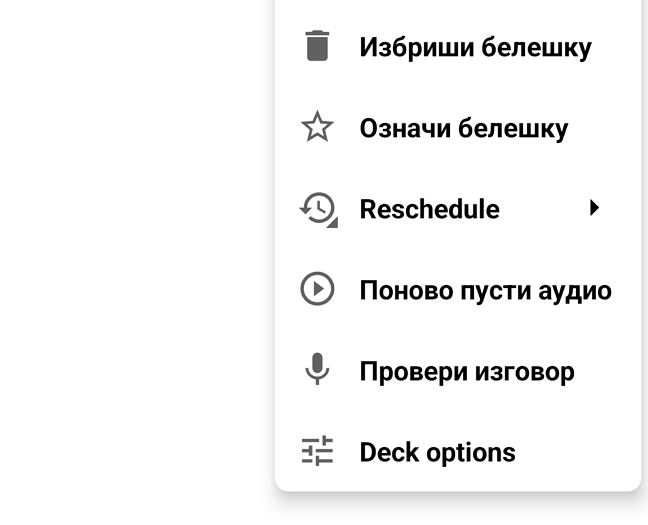The image size is (648, 525).
Task: Replay audio with the play circle icon
Action: coord(317,290)
